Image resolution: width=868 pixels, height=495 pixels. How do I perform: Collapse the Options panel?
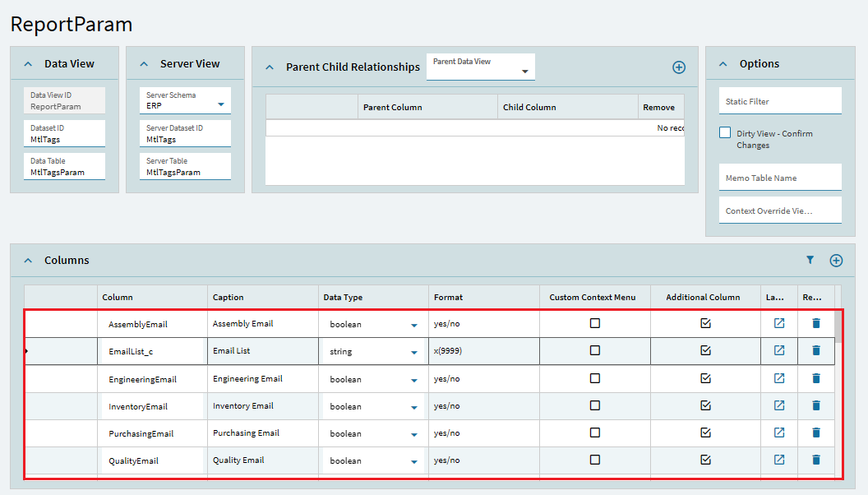click(723, 64)
